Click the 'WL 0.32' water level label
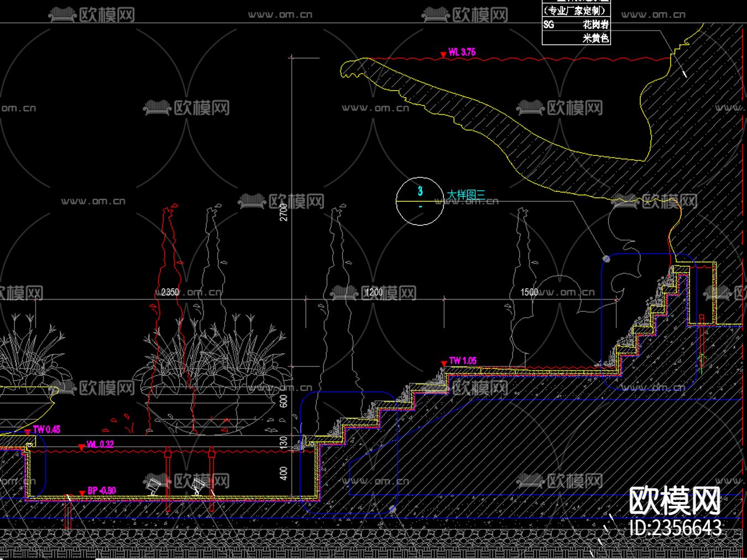747x560 pixels. (100, 444)
